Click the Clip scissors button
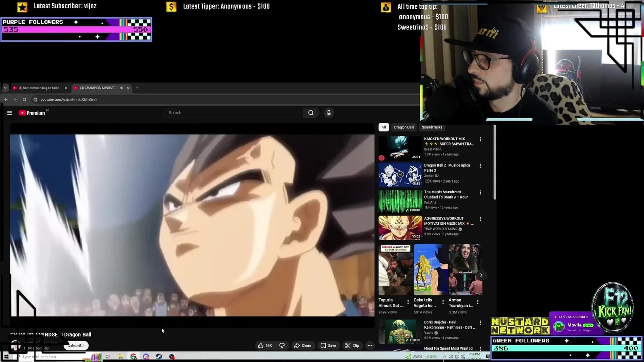644x362 pixels. 352,345
